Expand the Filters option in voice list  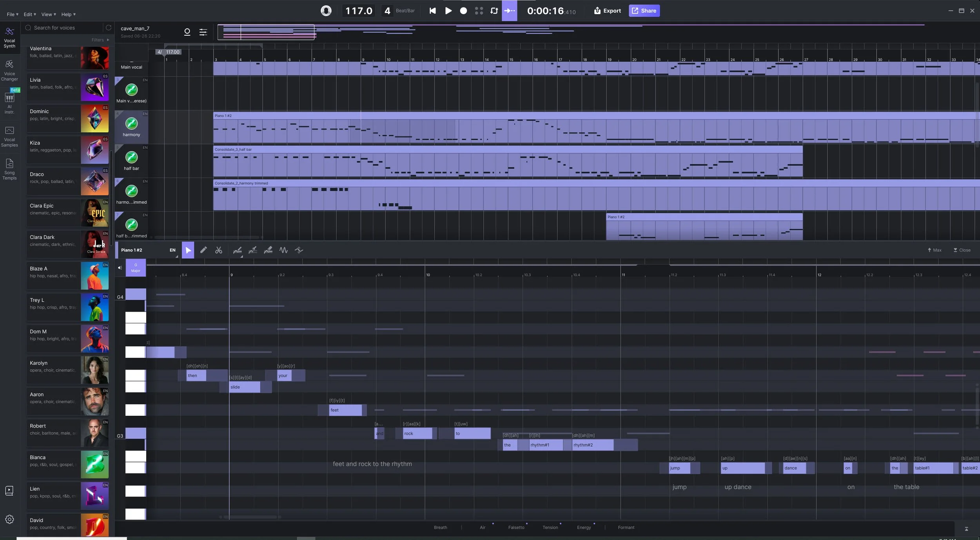click(100, 40)
